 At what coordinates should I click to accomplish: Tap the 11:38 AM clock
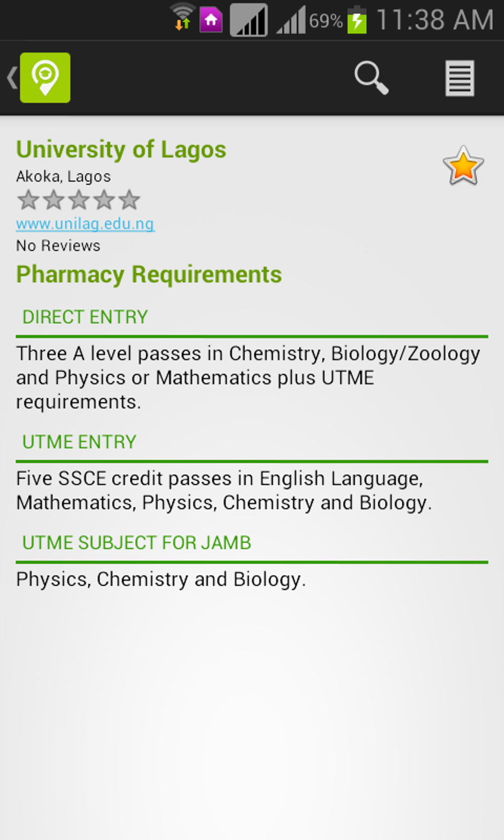point(435,20)
